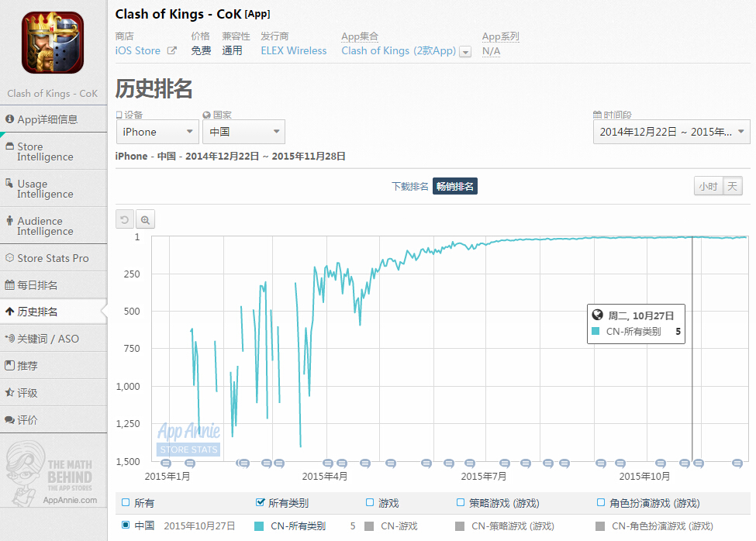Open the iOS Store link
Viewport: 756px width, 541px height.
tap(138, 50)
